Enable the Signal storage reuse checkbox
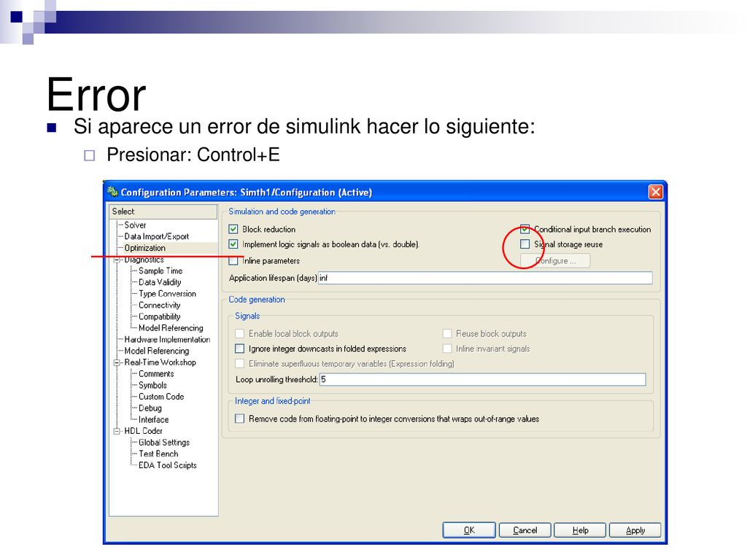Viewport: 747px width, 560px height. [x=525, y=244]
